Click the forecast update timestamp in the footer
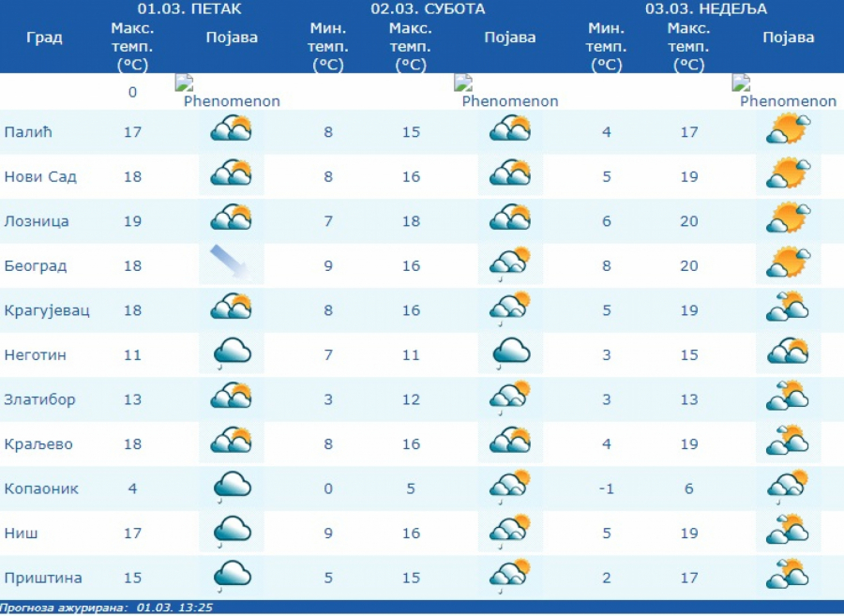 click(x=107, y=608)
